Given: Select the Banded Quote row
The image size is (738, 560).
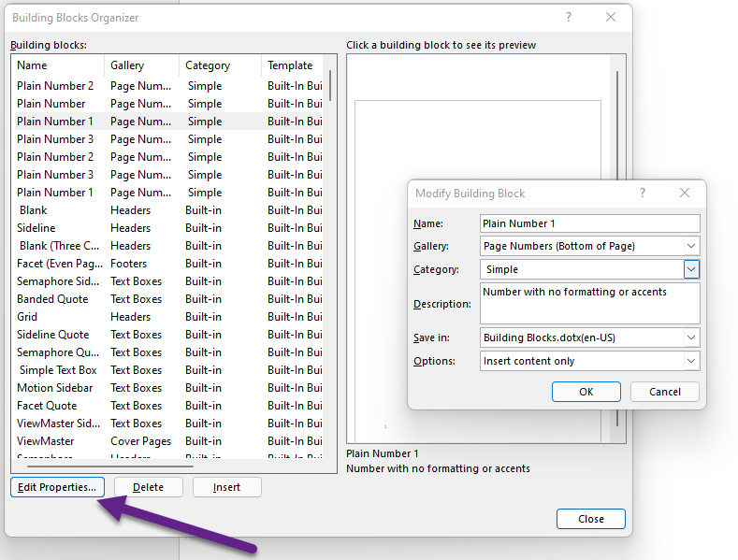Looking at the screenshot, I should pyautogui.click(x=169, y=299).
